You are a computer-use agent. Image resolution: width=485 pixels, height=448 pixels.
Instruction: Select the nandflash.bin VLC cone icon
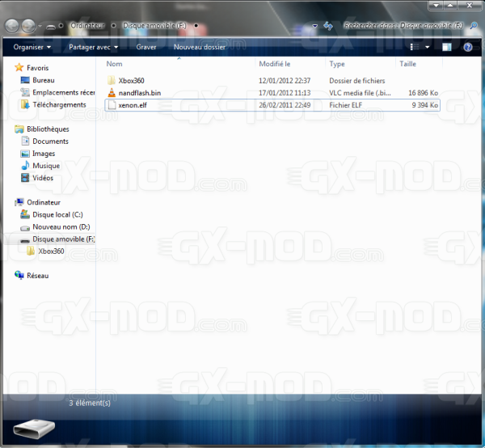click(112, 92)
